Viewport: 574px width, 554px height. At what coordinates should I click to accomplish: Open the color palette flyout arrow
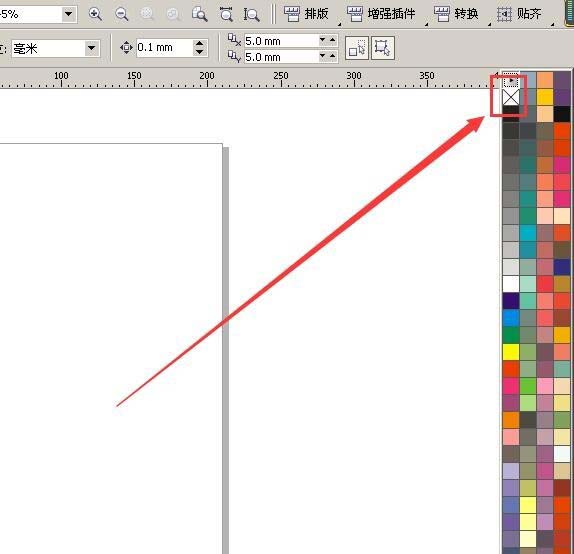point(511,80)
